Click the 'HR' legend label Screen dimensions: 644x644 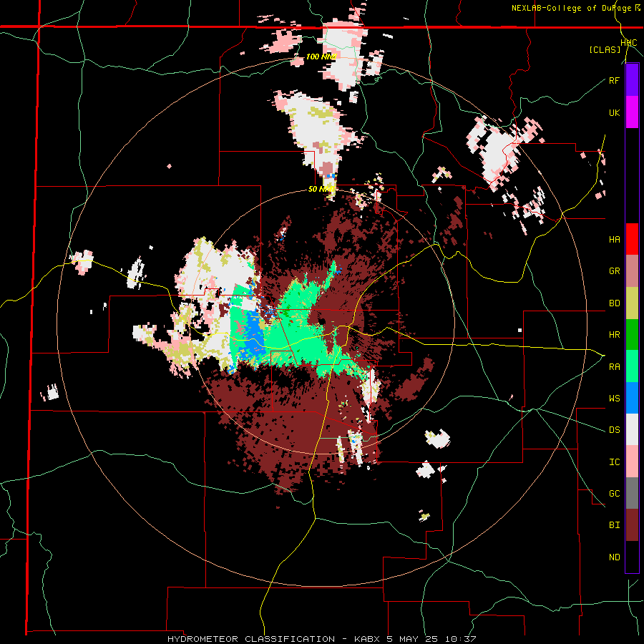[614, 335]
